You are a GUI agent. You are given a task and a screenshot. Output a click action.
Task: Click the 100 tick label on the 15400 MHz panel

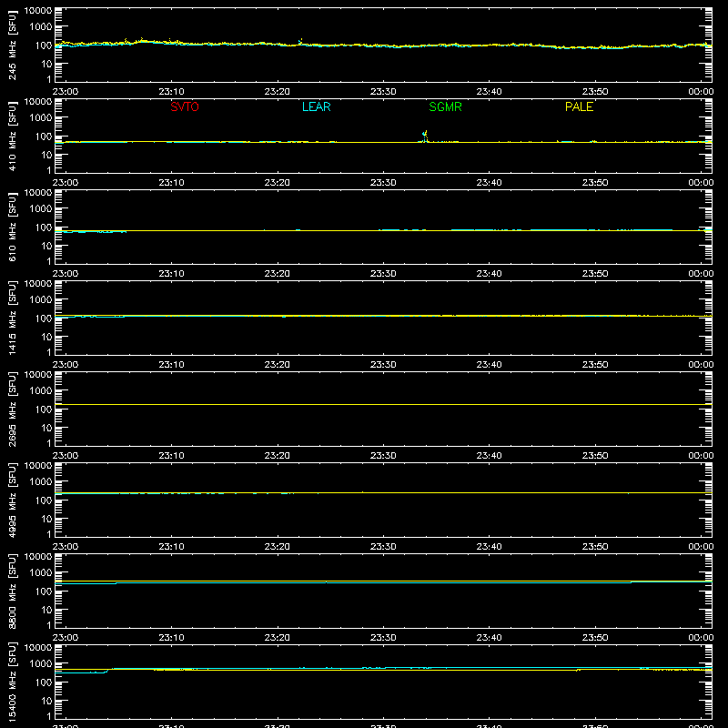tap(44, 682)
